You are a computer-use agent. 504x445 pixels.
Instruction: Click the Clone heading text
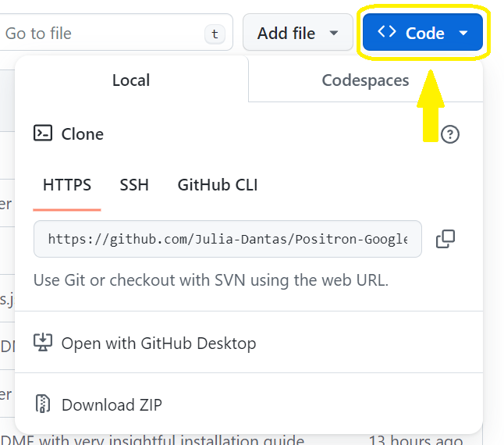83,134
